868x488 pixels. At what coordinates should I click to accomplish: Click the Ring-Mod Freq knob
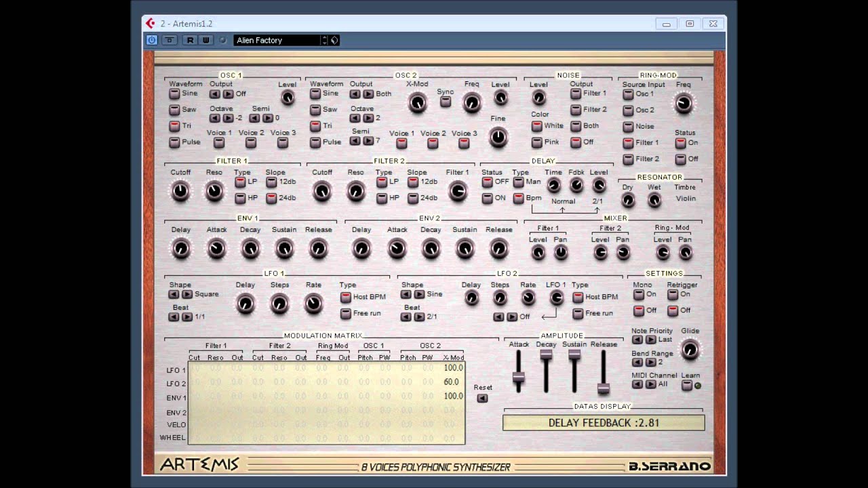684,103
